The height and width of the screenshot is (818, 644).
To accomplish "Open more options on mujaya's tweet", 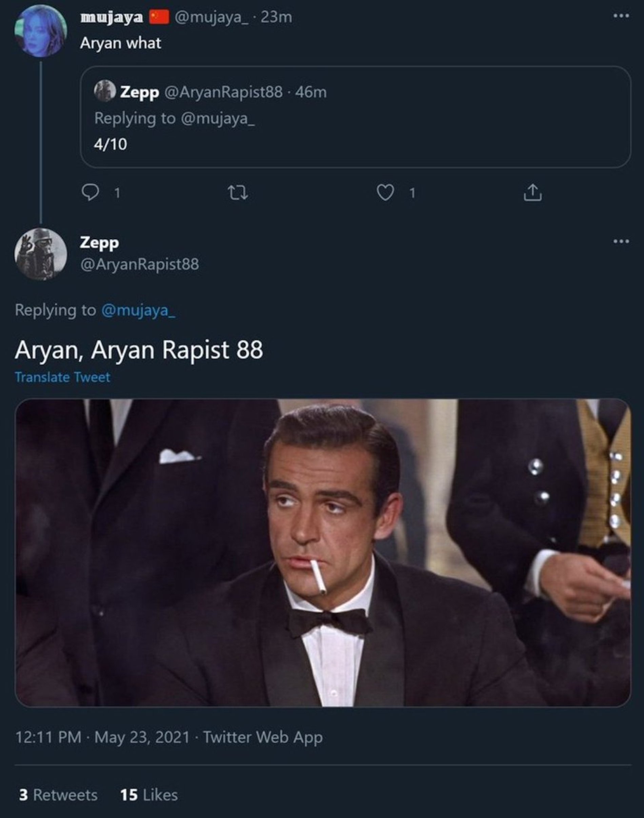I will point(621,16).
